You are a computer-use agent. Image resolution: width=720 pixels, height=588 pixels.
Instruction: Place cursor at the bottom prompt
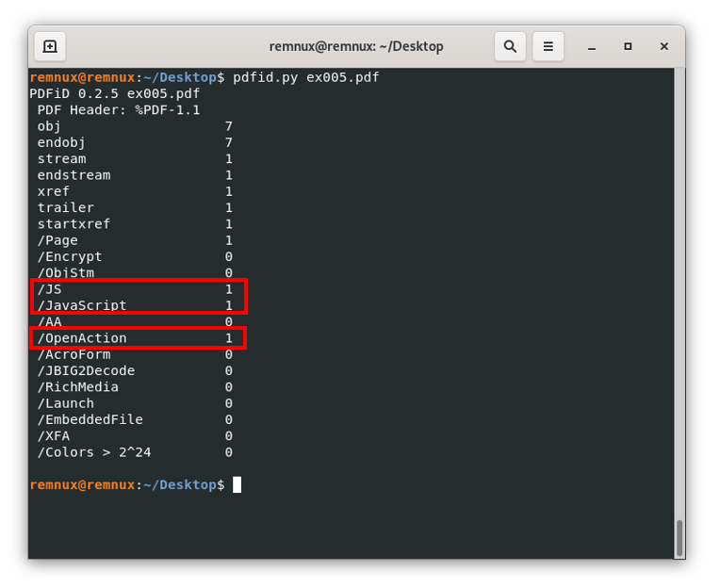click(237, 484)
